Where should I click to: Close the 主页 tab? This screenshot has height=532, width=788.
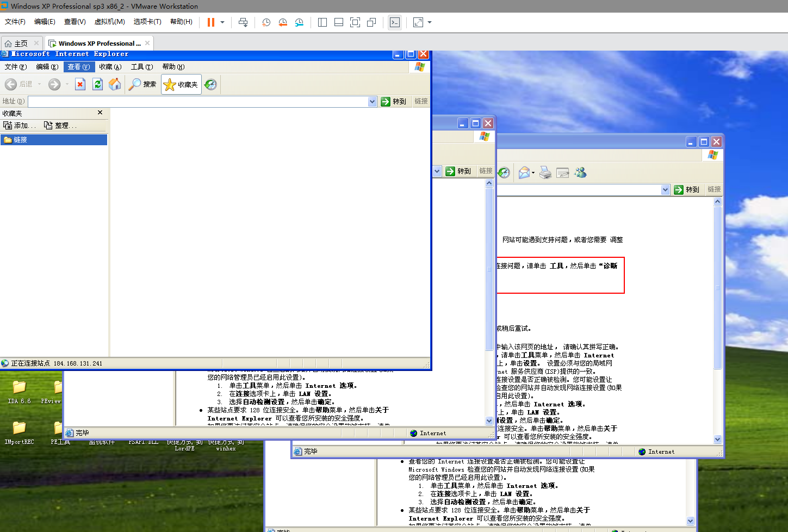36,43
